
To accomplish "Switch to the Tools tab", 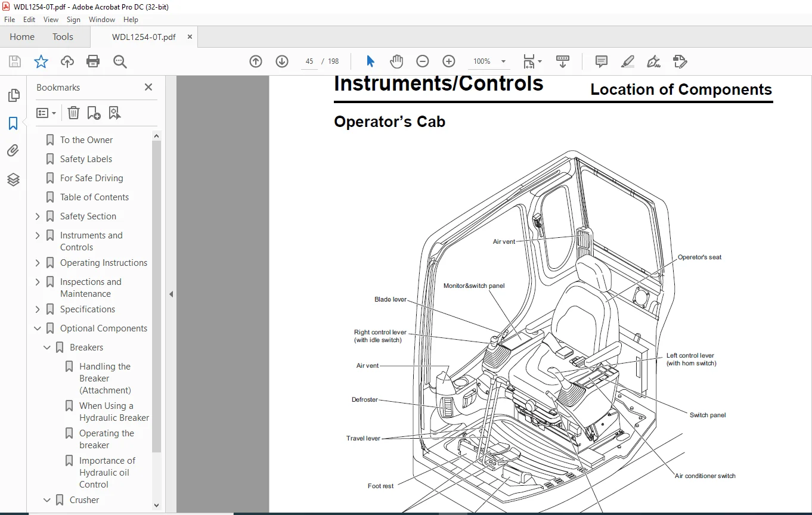I will 63,37.
